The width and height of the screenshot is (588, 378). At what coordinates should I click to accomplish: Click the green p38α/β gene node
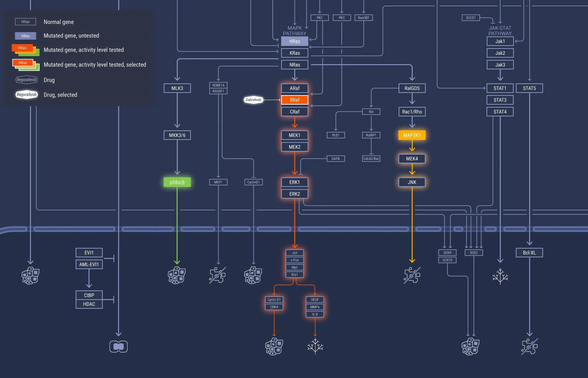[x=177, y=182]
